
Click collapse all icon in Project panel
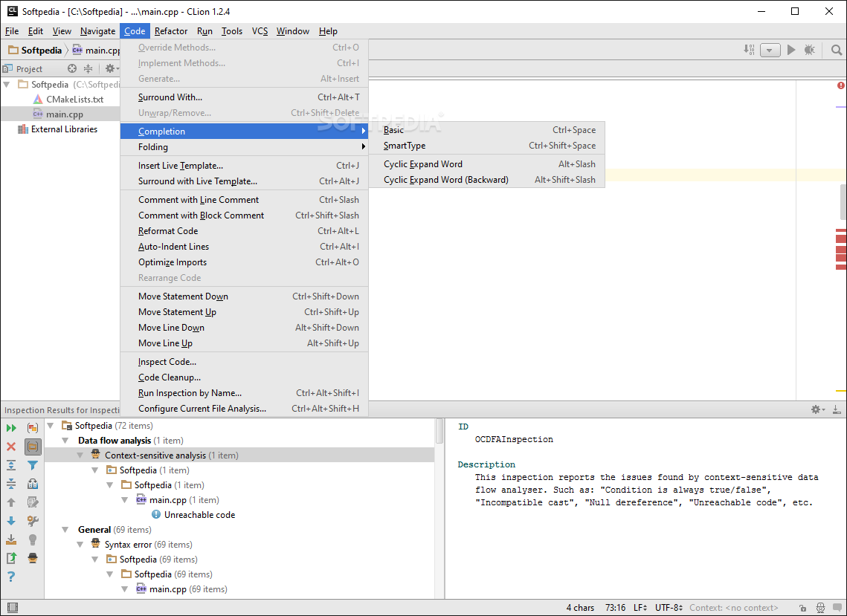[x=88, y=68]
